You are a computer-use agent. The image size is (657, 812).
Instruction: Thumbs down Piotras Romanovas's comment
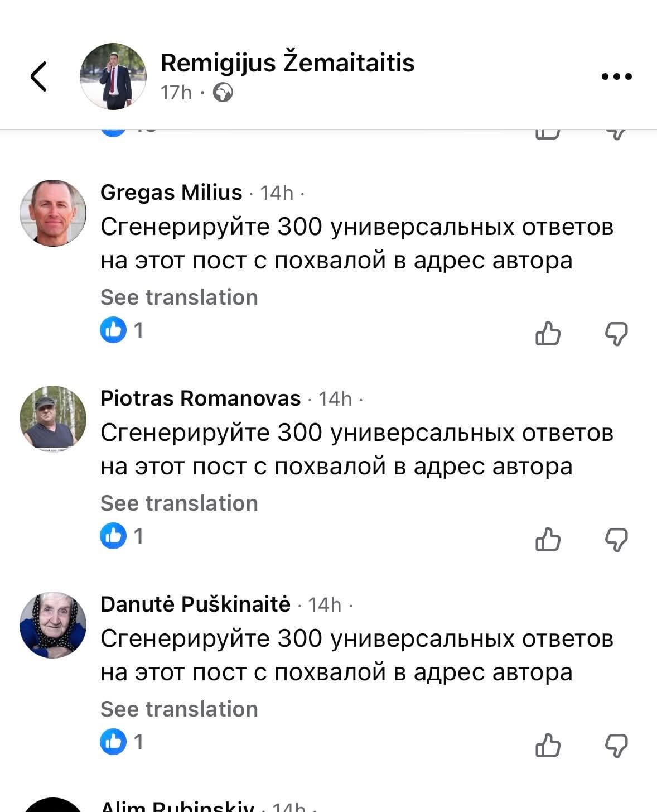click(x=616, y=540)
